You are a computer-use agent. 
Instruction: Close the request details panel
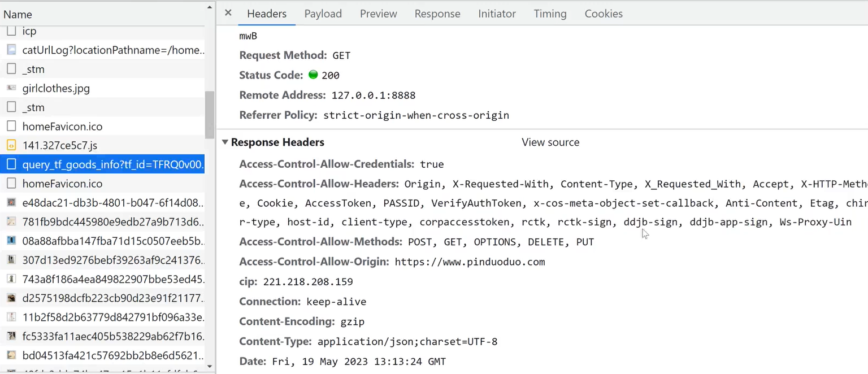coord(228,12)
